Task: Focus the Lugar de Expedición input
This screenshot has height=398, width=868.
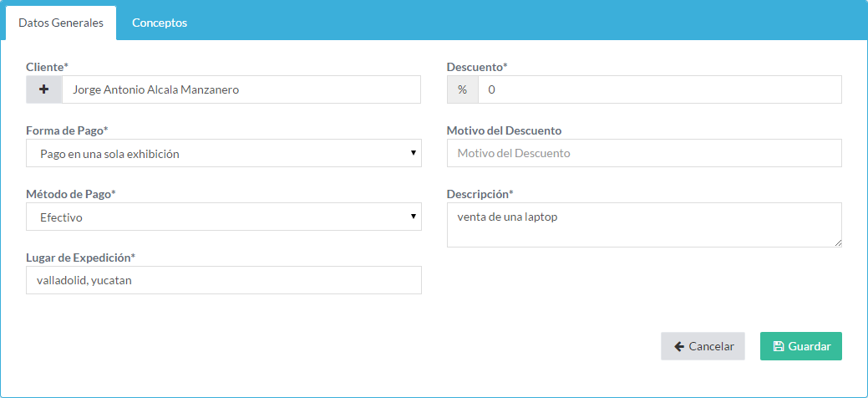Action: 224,281
